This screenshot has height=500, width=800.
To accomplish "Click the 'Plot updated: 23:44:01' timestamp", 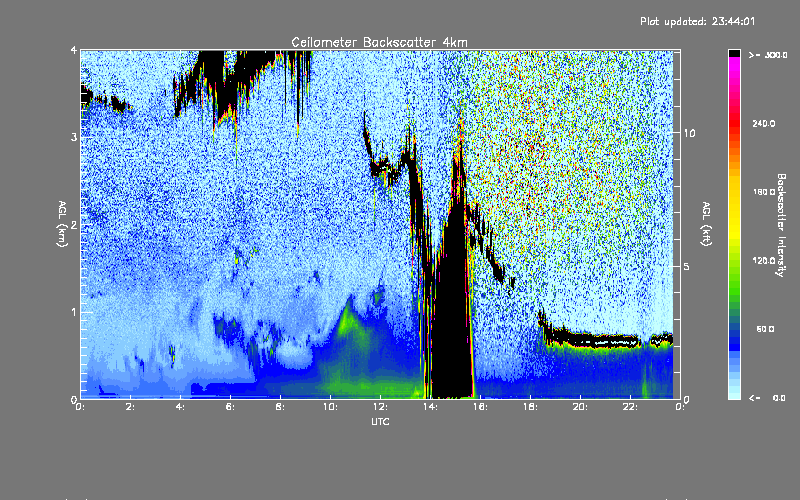I will coord(697,21).
